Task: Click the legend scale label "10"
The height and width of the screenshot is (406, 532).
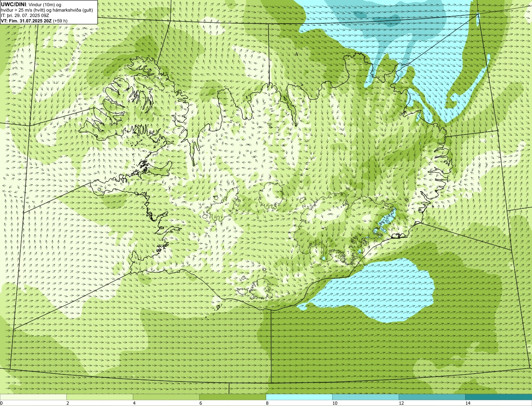Action: point(335,403)
